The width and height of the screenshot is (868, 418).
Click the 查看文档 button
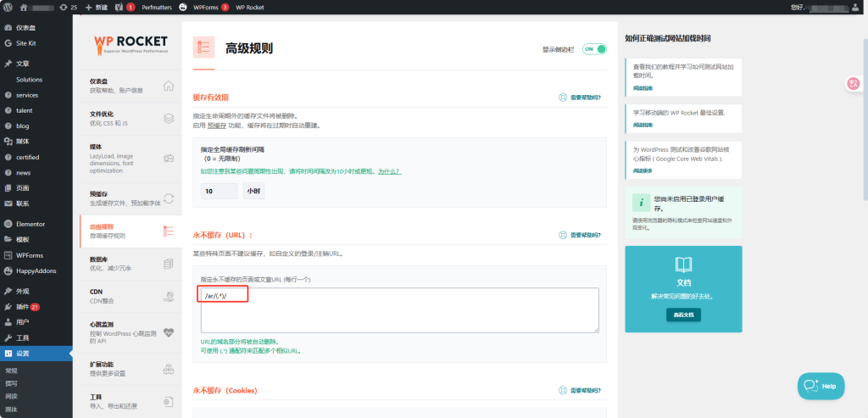tap(683, 315)
